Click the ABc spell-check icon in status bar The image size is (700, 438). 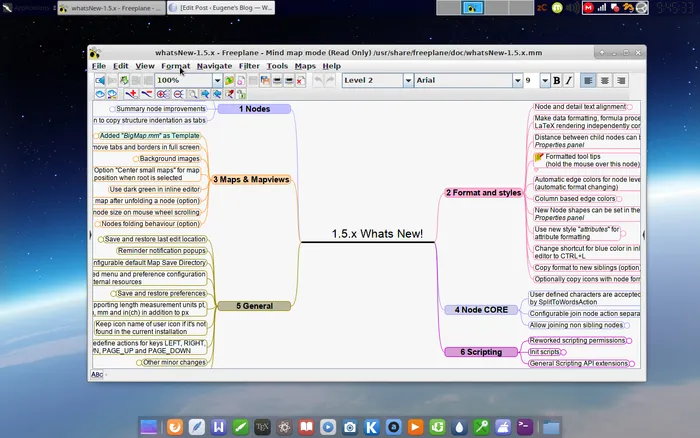97,375
